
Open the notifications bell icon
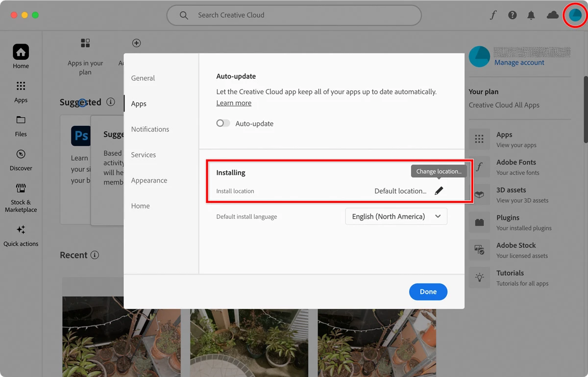coord(531,15)
